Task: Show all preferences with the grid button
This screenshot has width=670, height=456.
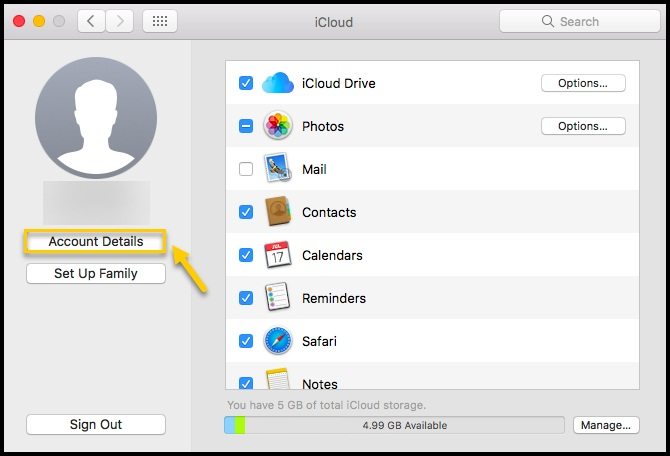Action: tap(160, 21)
